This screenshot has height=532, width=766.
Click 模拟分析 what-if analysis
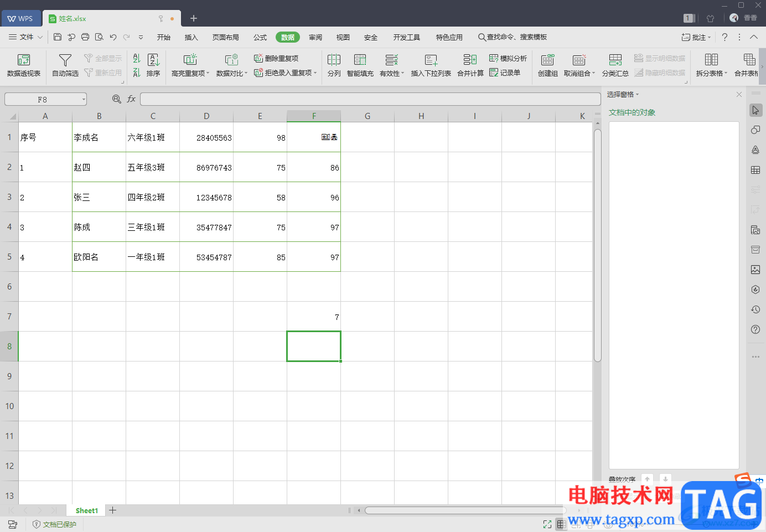tap(508, 58)
